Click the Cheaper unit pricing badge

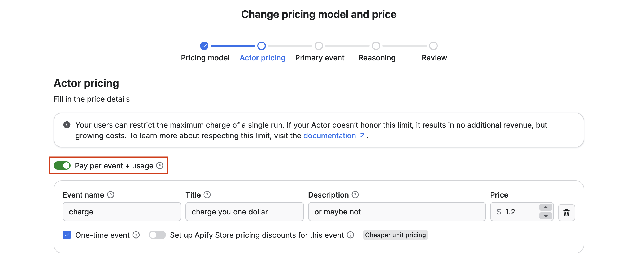coord(395,235)
